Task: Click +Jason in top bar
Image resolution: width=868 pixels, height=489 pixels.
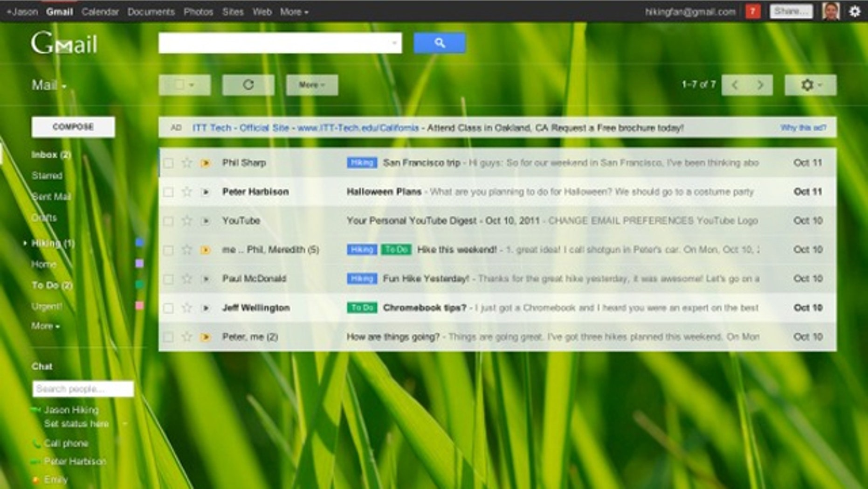Action: tap(22, 12)
